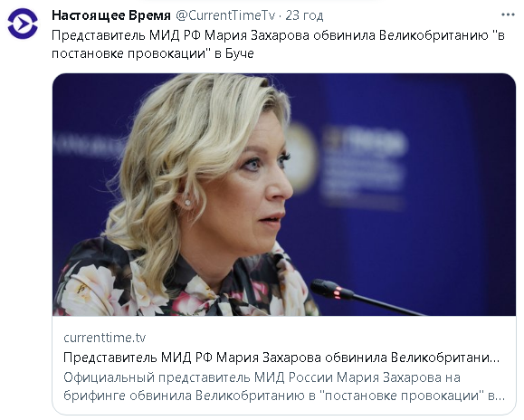Click the pearl earring in the photo
Screen dimensions: 524x420
click(187, 203)
